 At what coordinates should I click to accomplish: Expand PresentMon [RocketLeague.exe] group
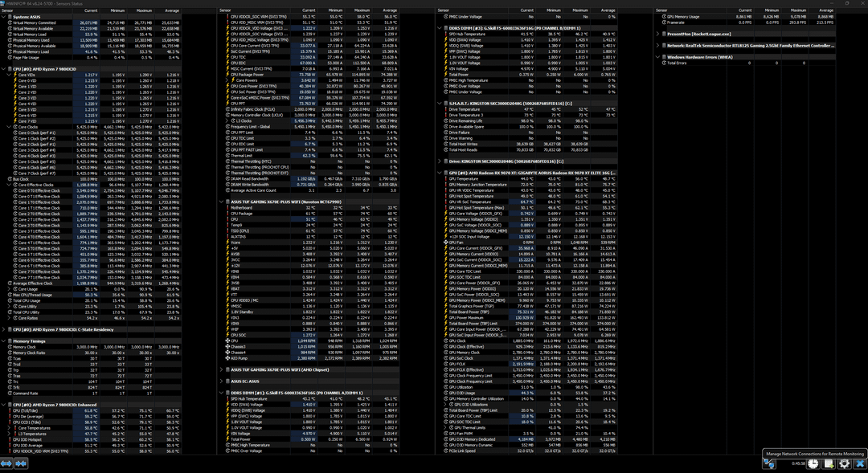(657, 34)
